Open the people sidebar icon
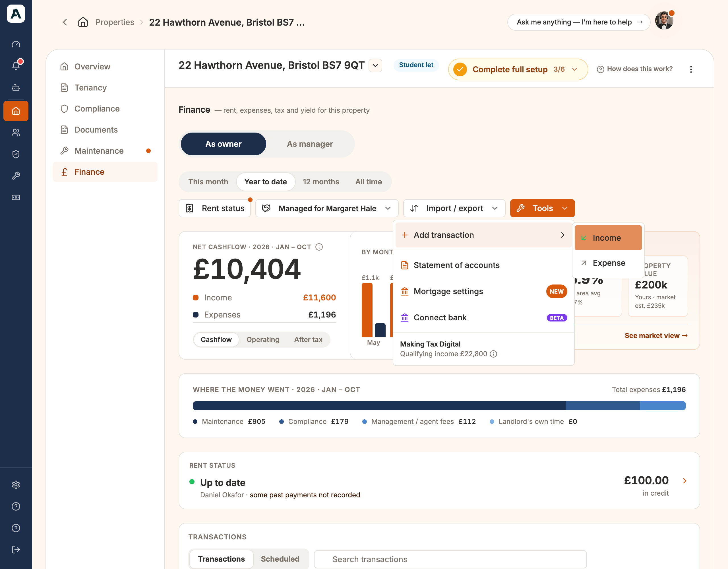The height and width of the screenshot is (569, 728). click(x=16, y=133)
